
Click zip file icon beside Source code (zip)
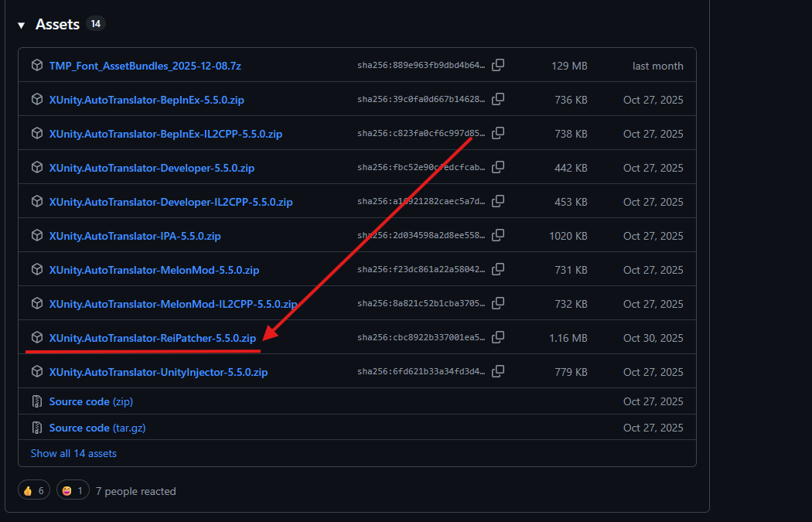point(37,401)
